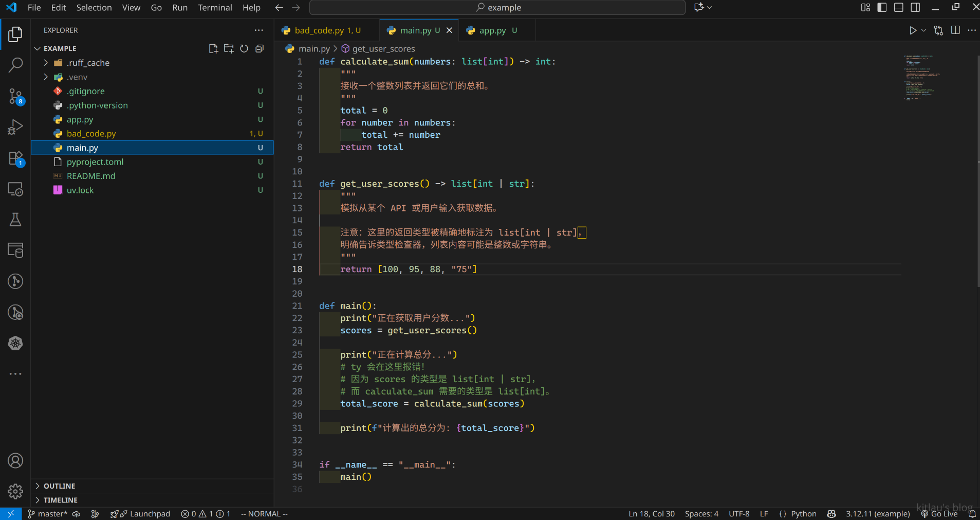Run the Python file with play button
Image resolution: width=980 pixels, height=520 pixels.
click(x=913, y=30)
